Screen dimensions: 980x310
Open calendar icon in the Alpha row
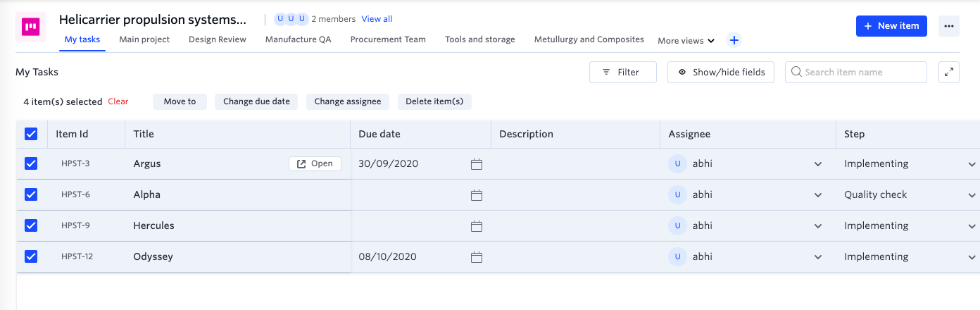(x=477, y=195)
